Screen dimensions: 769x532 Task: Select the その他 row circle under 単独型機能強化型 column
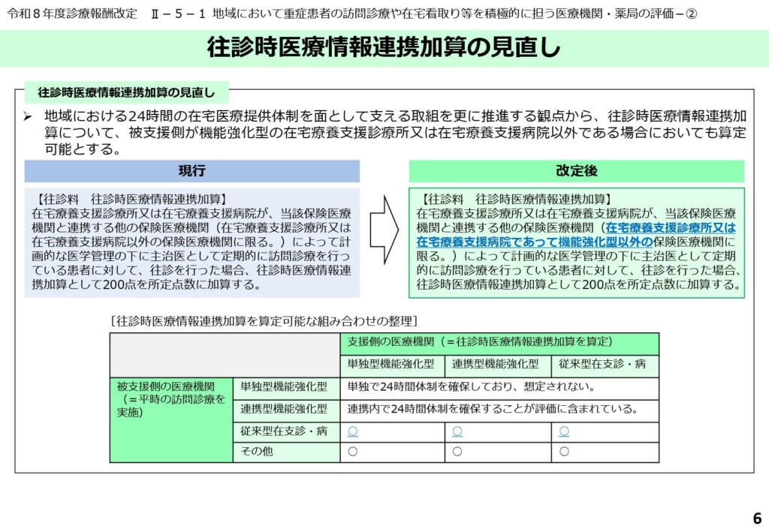pos(351,452)
